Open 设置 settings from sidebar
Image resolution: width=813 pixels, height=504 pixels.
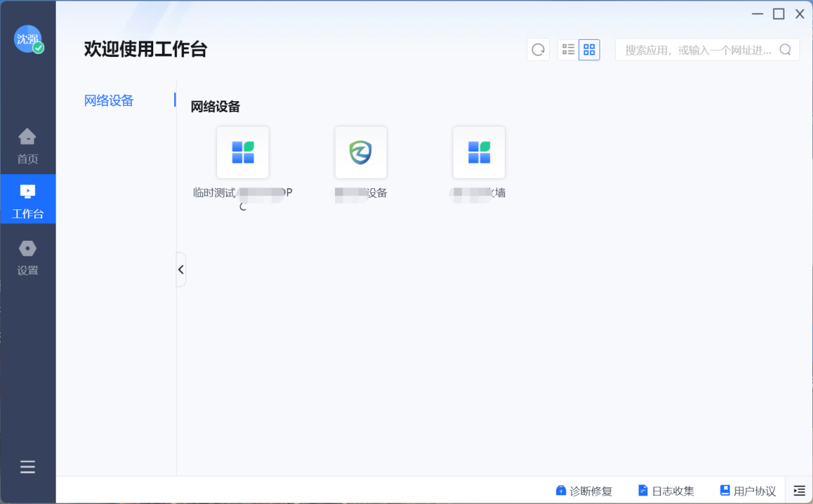[x=28, y=257]
